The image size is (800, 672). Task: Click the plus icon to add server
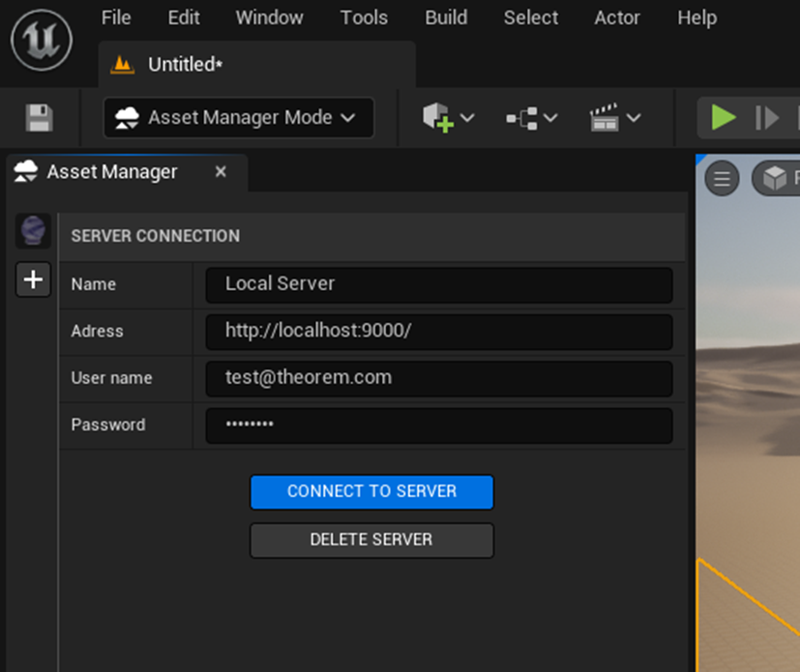[33, 280]
